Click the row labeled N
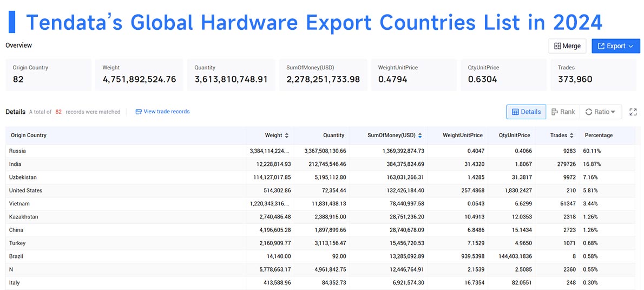644x290 pixels. coord(320,269)
